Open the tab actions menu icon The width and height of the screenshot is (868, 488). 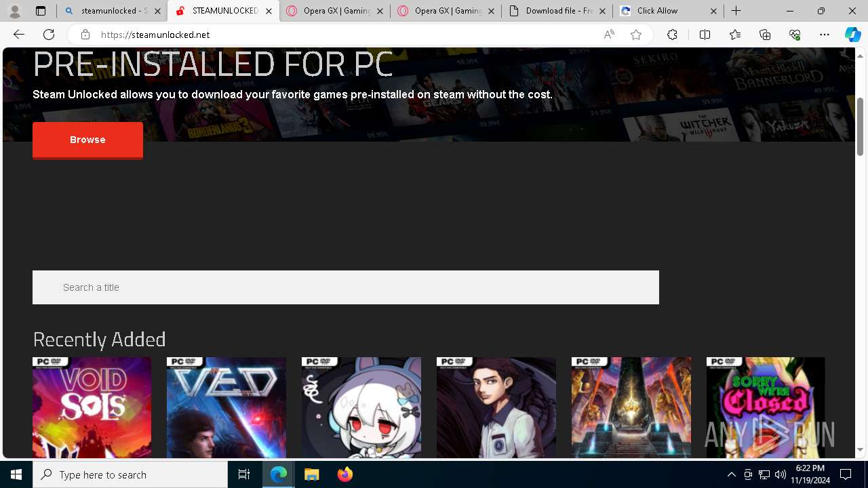[41, 11]
